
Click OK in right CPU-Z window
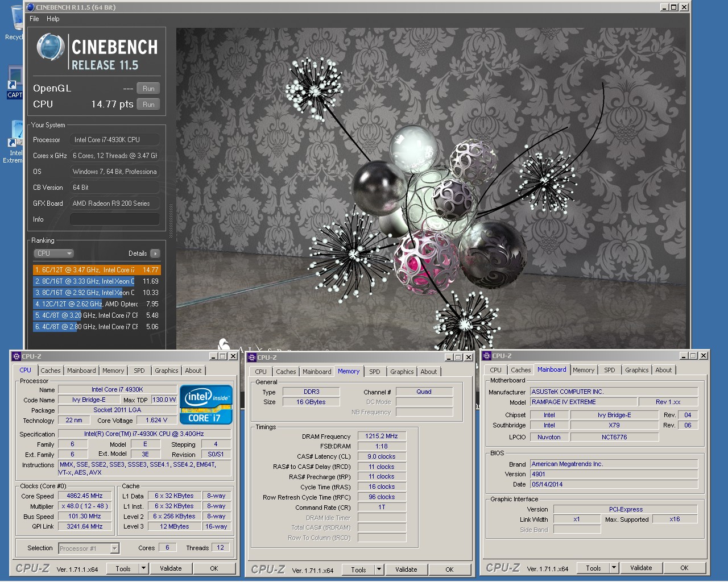(684, 568)
